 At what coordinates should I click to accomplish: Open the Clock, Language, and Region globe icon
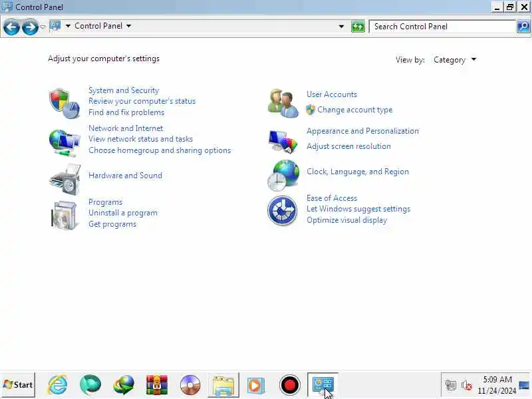(283, 176)
